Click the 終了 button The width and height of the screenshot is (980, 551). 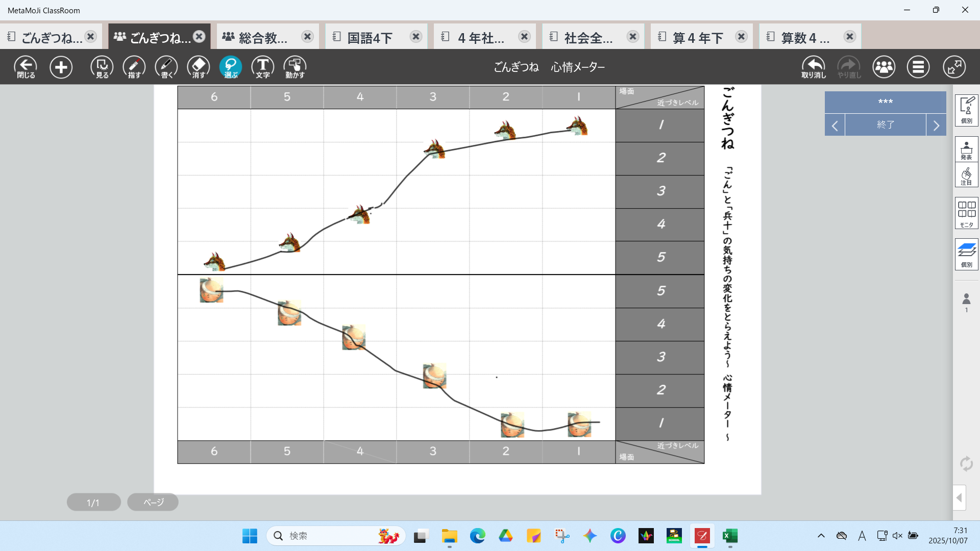pos(885,125)
